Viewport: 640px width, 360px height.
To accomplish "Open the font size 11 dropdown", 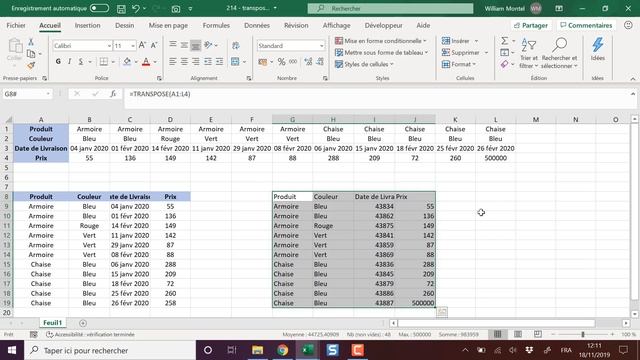I will [133, 46].
